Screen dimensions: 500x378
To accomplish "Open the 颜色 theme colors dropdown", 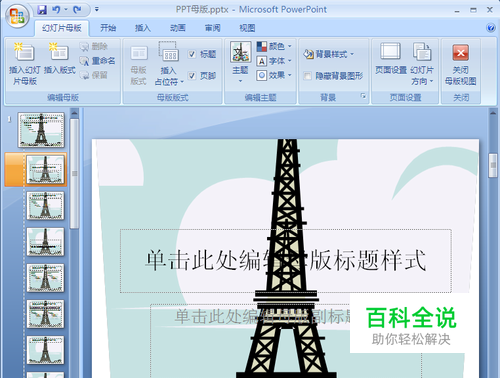I will (274, 46).
